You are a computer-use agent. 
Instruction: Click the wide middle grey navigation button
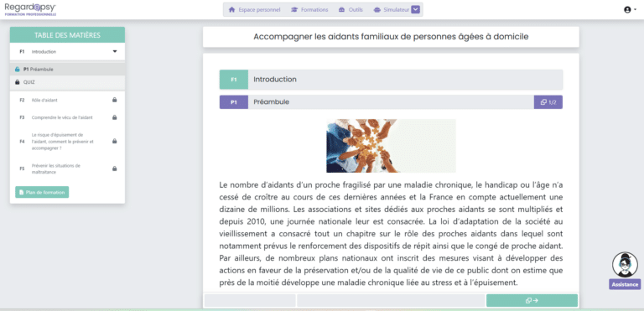click(391, 301)
